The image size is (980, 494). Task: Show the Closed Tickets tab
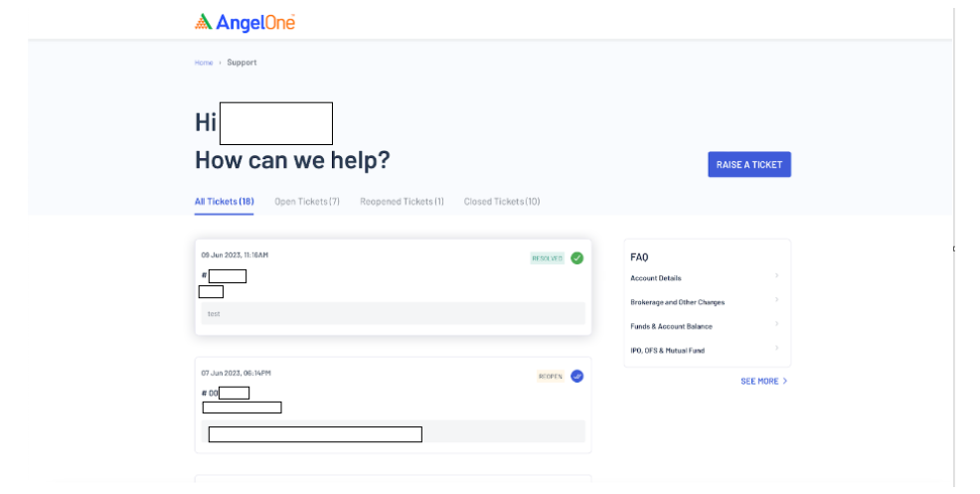click(x=502, y=202)
